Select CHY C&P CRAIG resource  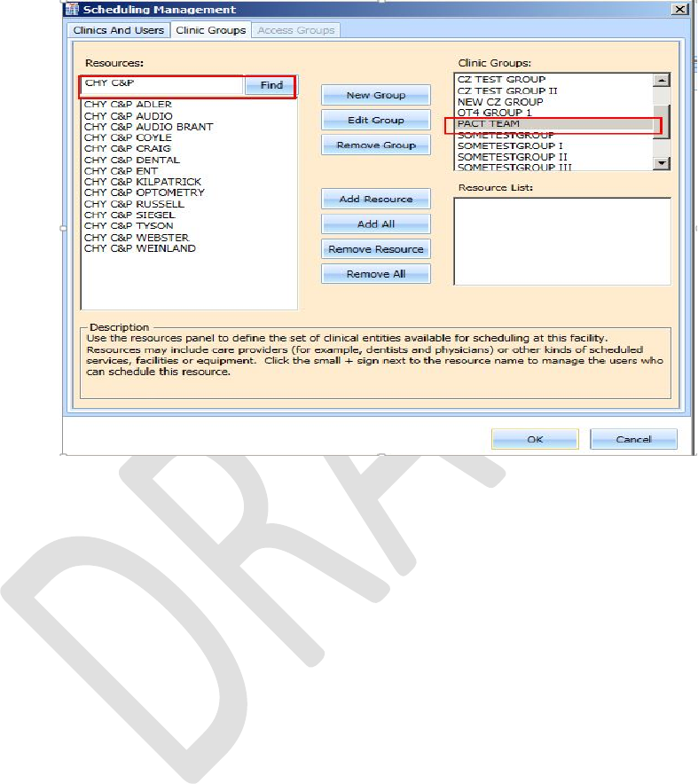coord(128,148)
